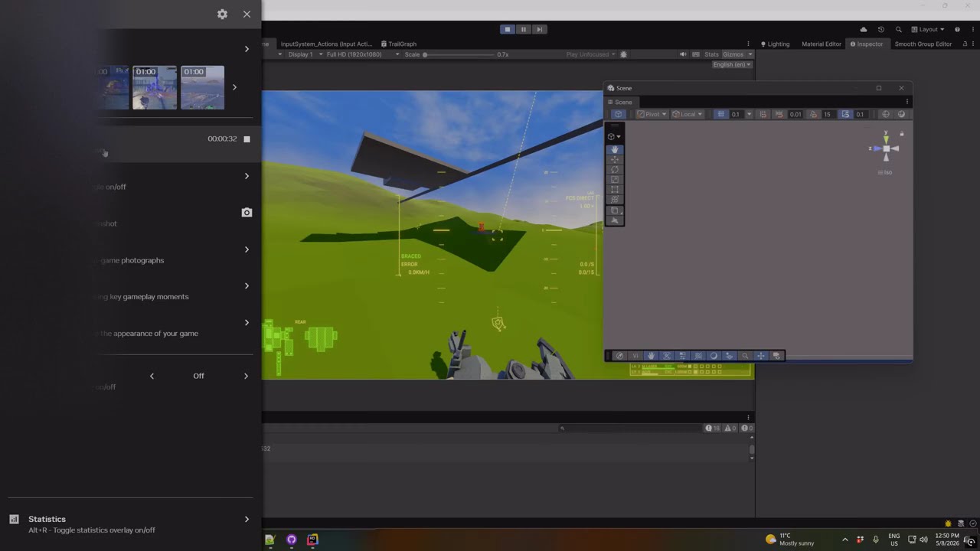Expand the game photographs option
This screenshot has width=980, height=551.
pyautogui.click(x=247, y=249)
